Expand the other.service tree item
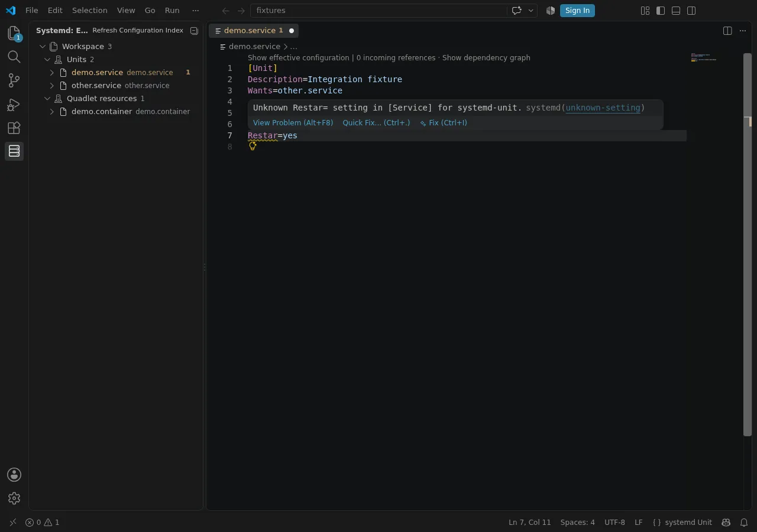The width and height of the screenshot is (757, 532). click(52, 85)
